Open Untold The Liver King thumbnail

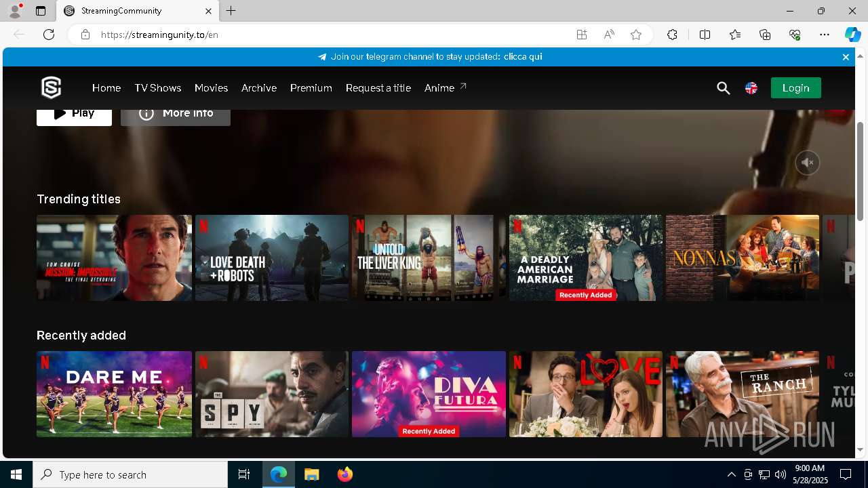429,258
